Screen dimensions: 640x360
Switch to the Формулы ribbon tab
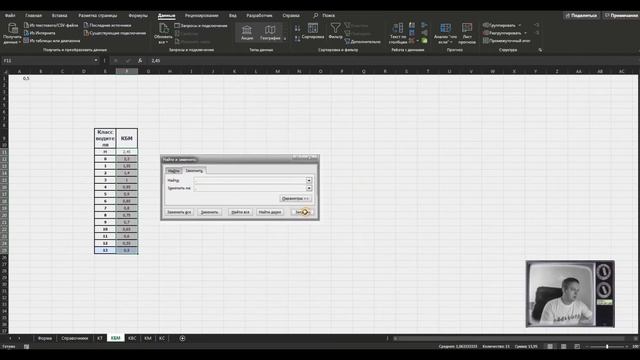click(x=138, y=16)
